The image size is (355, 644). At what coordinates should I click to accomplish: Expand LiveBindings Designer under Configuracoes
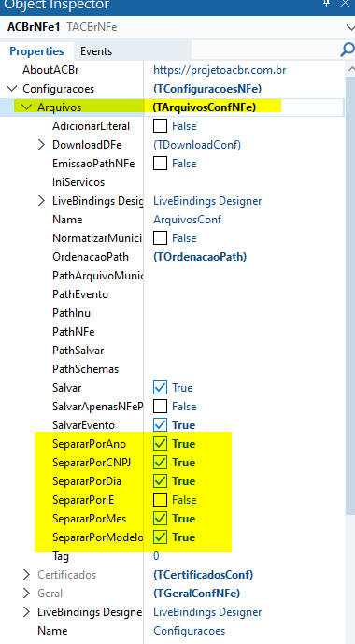[x=27, y=612]
